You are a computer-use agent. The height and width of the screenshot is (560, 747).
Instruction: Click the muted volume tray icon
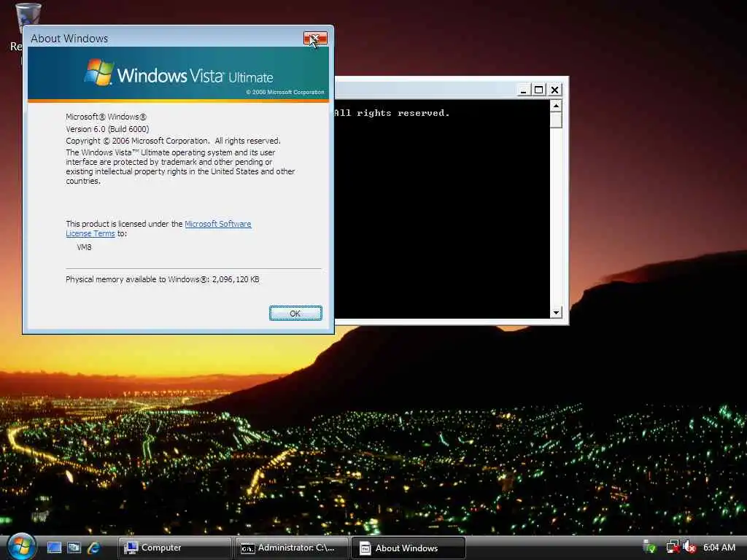(689, 547)
